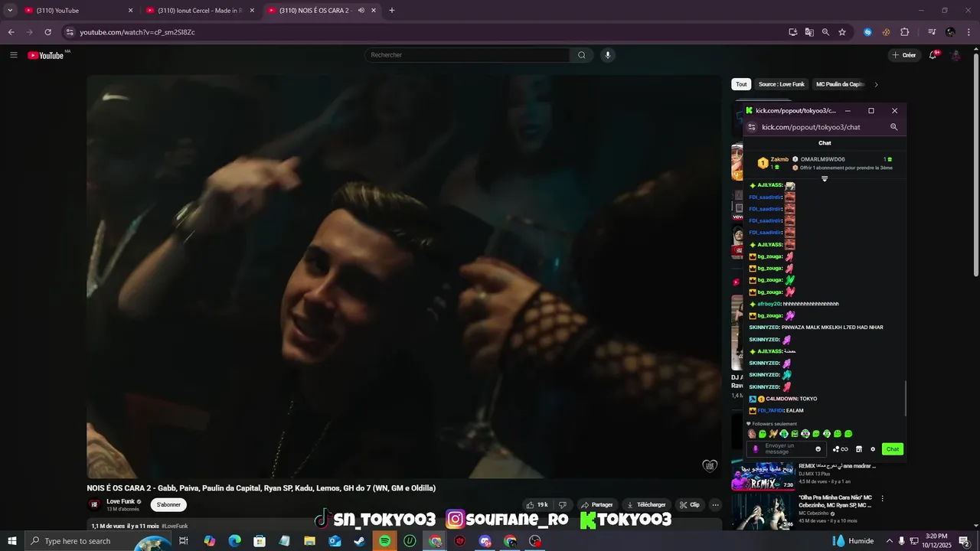The width and height of the screenshot is (980, 551).
Task: Open the YouTube account avatar menu
Action: coord(955,55)
